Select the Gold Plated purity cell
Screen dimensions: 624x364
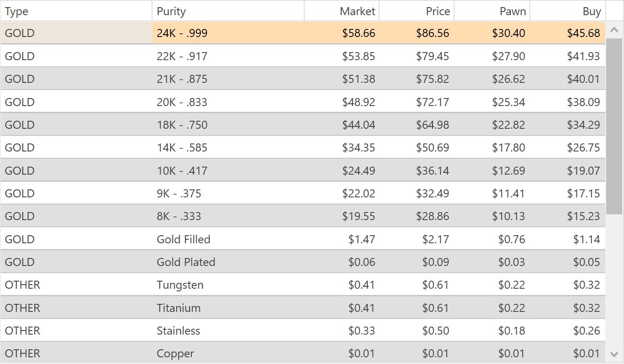coord(228,262)
